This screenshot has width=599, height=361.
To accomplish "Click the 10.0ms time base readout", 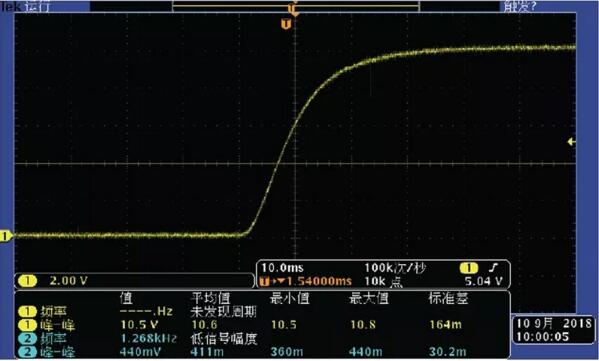I will [282, 268].
